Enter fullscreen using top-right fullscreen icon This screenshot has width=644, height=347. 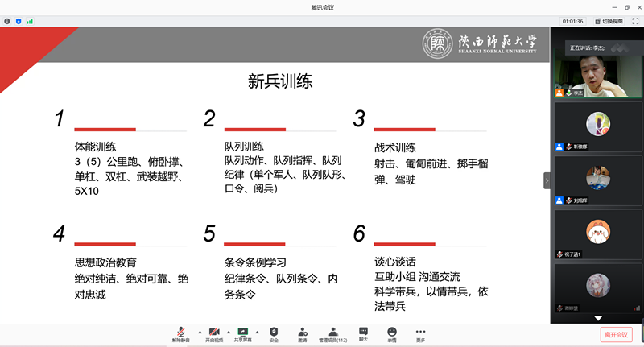tap(634, 21)
